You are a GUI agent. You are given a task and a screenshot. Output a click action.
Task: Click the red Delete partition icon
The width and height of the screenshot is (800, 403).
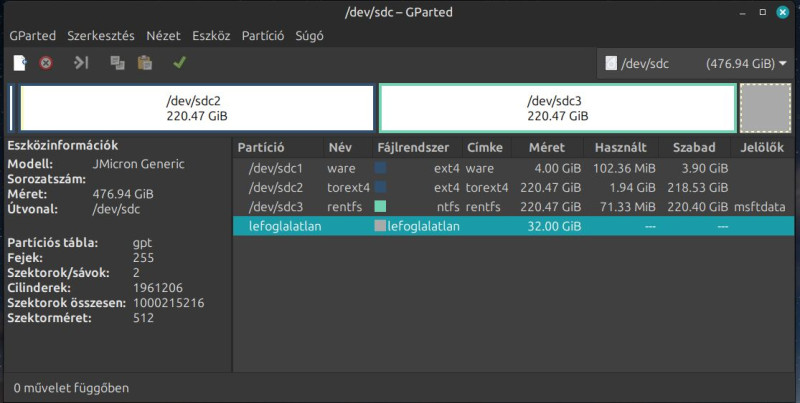tap(46, 63)
